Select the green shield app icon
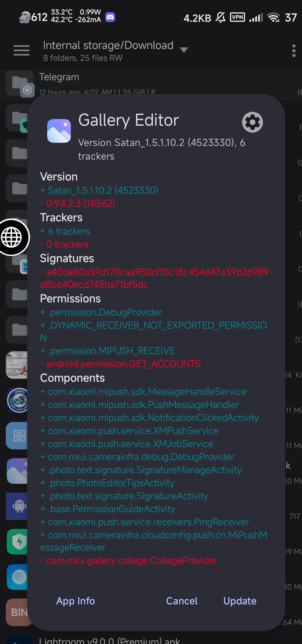Screen dimensions: 302x644 [x=17, y=541]
